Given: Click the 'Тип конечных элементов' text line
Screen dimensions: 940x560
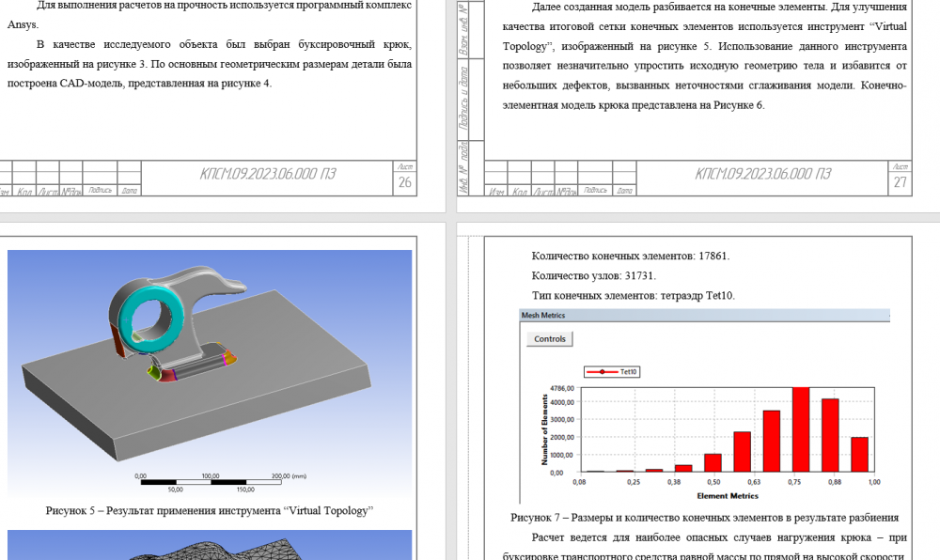Looking at the screenshot, I should pyautogui.click(x=634, y=295).
